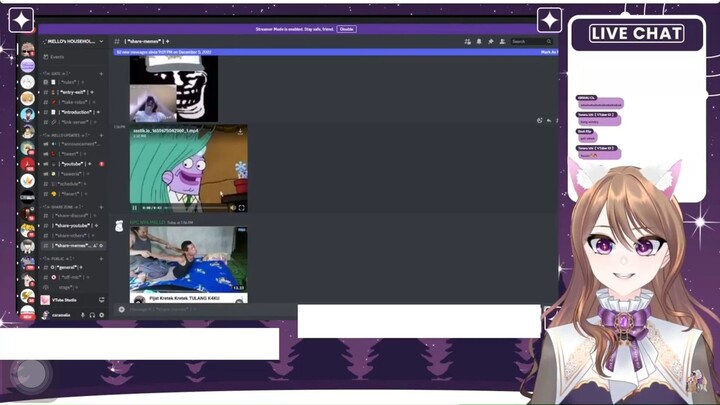This screenshot has width=720, height=405.
Task: Open notification settings bell icon
Action: coord(479,41)
